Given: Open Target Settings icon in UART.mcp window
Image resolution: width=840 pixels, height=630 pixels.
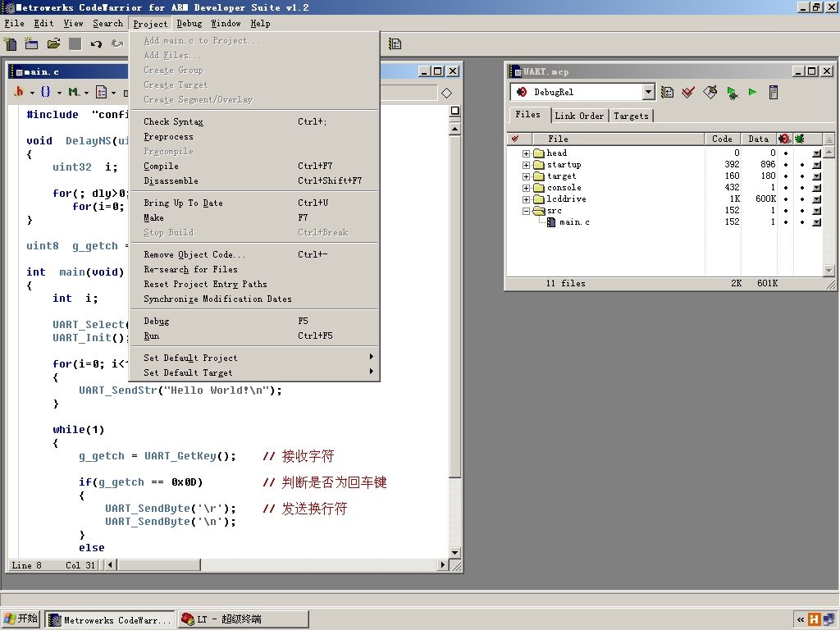Looking at the screenshot, I should pos(667,92).
